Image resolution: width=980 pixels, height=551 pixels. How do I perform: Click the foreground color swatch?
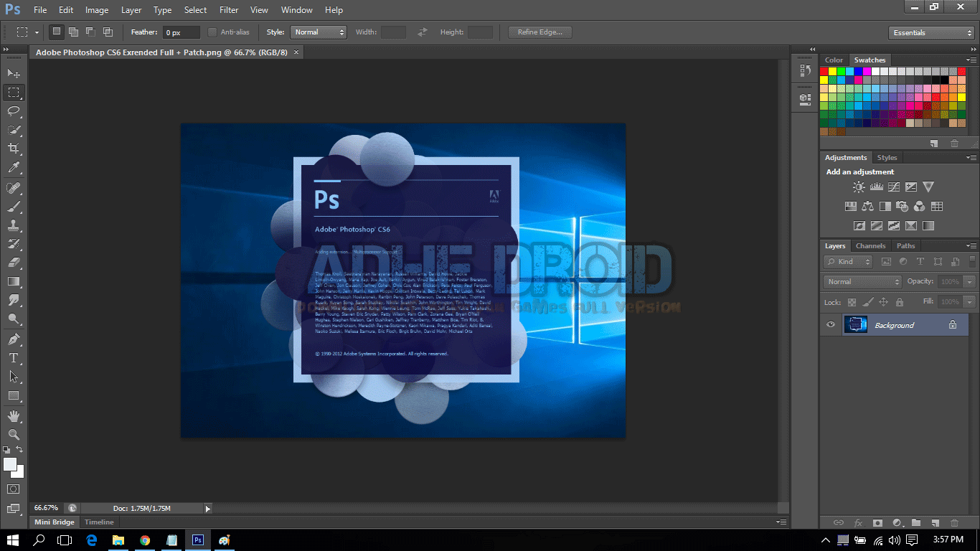click(x=9, y=464)
